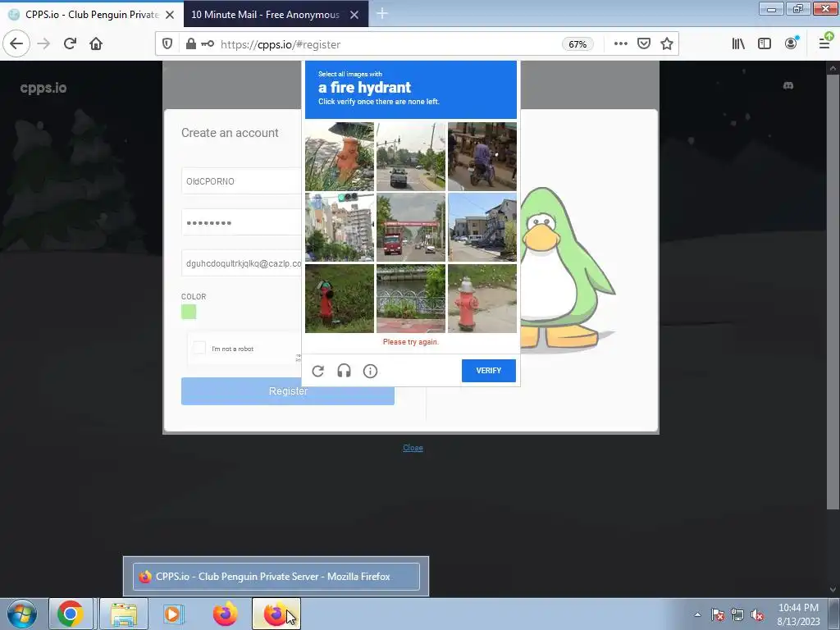Viewport: 840px width, 630px height.
Task: Open the Discord icon at page top right
Action: [x=788, y=85]
